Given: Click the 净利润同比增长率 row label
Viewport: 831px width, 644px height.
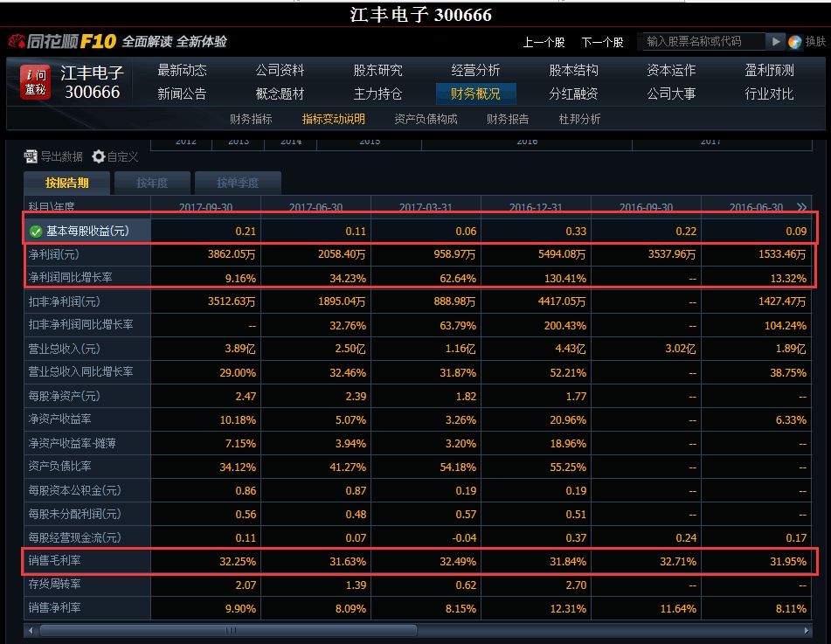Looking at the screenshot, I should click(70, 277).
